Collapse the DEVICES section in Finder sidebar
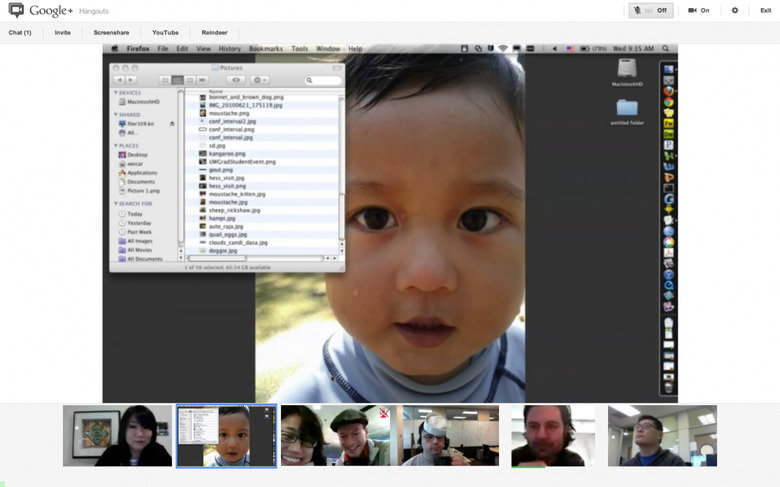 point(116,93)
